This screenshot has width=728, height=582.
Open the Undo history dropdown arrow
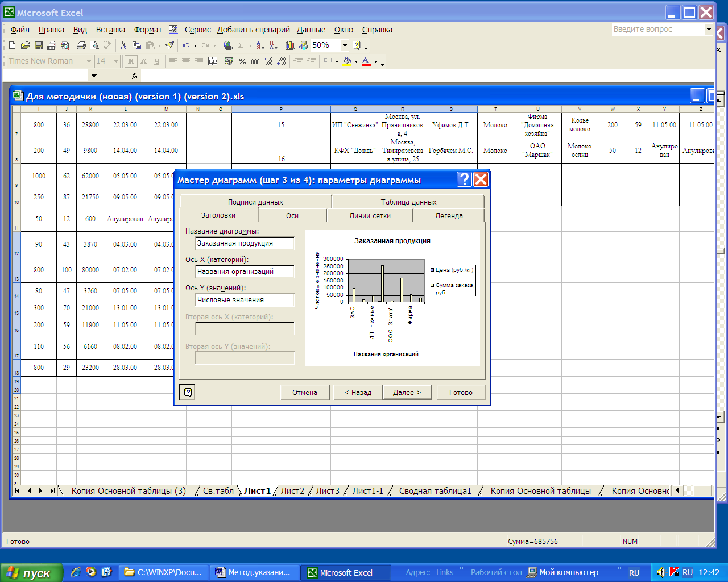click(x=195, y=45)
